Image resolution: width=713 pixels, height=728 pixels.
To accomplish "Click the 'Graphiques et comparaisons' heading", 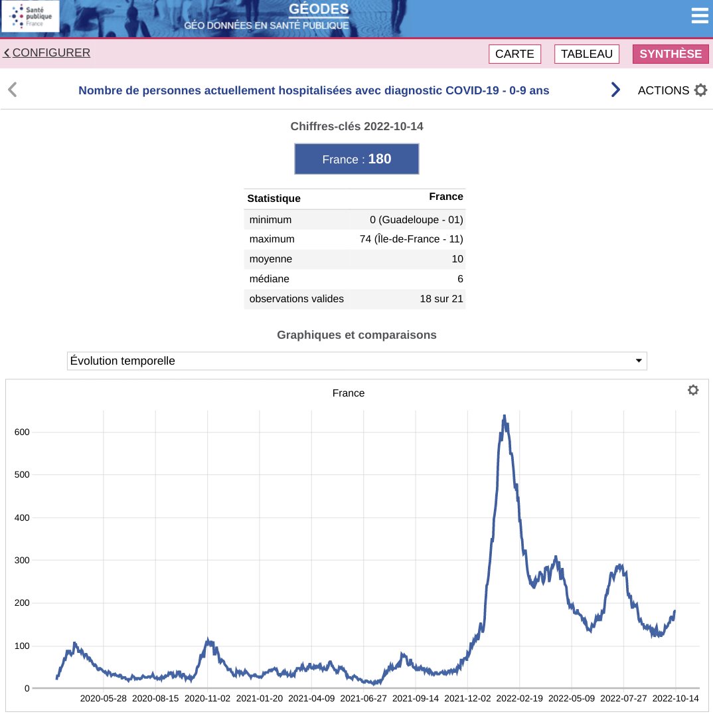I will click(356, 335).
